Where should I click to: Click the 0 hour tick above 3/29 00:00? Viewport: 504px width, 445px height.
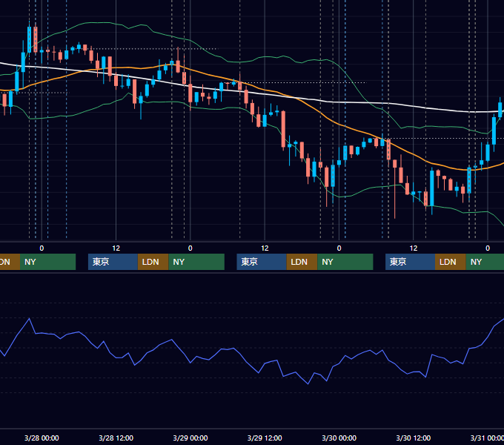[x=190, y=248]
